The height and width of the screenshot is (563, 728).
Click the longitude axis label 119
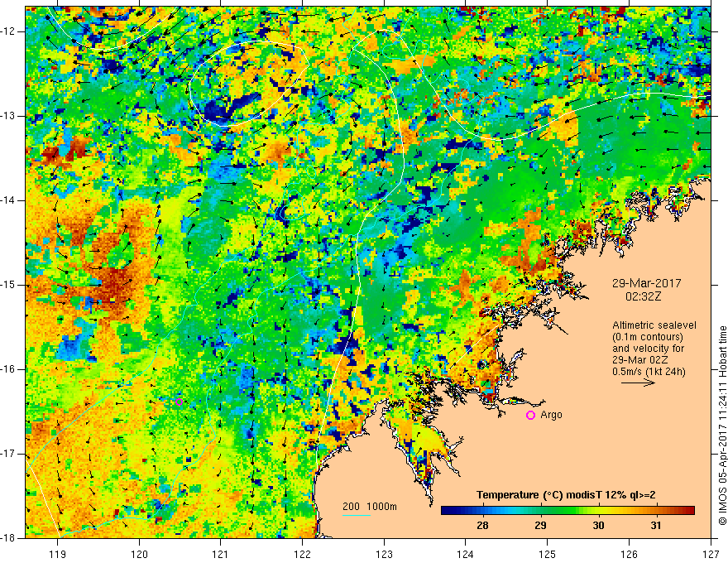coord(58,554)
